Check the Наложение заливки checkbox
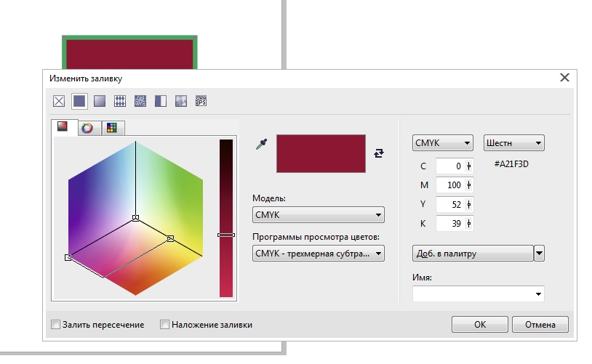This screenshot has width=592, height=364. pos(164,324)
